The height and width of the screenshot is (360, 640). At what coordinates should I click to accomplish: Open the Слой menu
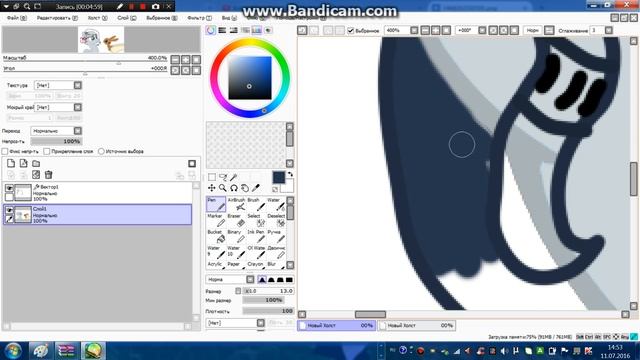[127, 18]
